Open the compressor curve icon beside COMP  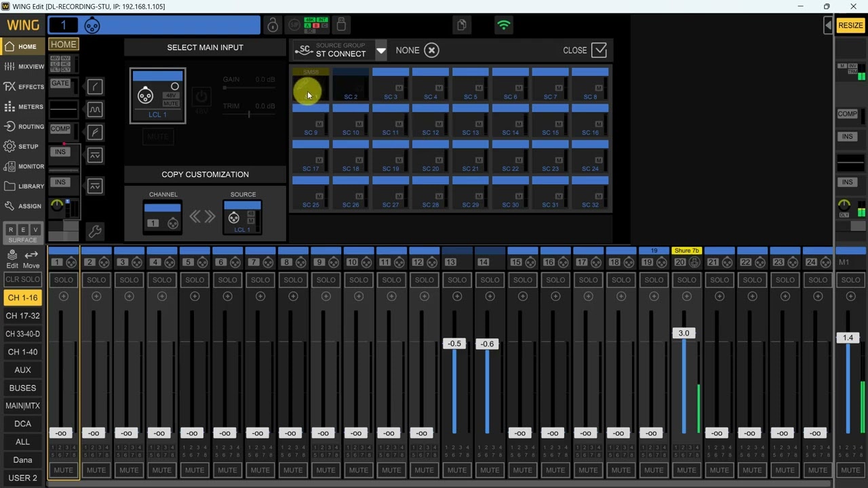[x=95, y=132]
